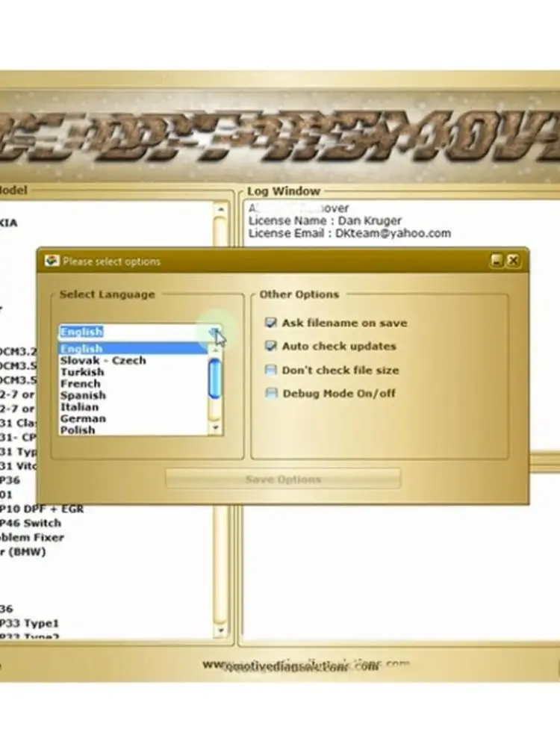Select the P46 Switch list entry
560x747 pixels.
31,523
